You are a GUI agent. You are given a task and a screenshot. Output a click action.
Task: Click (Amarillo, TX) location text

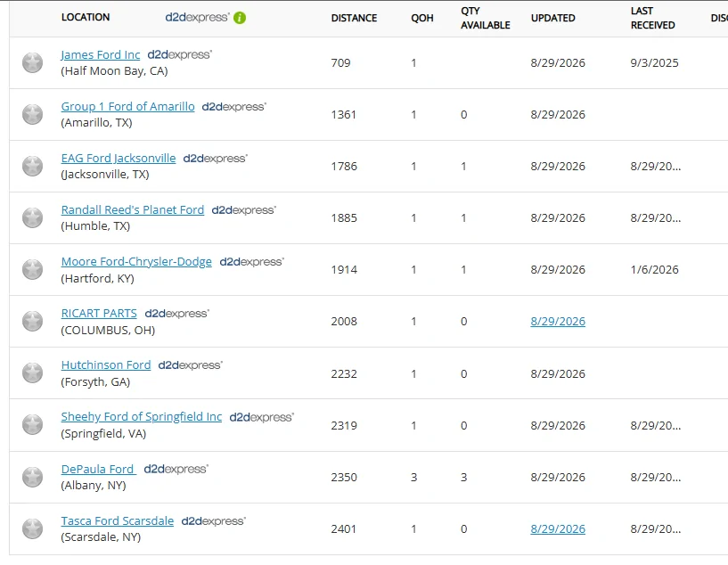tap(96, 123)
